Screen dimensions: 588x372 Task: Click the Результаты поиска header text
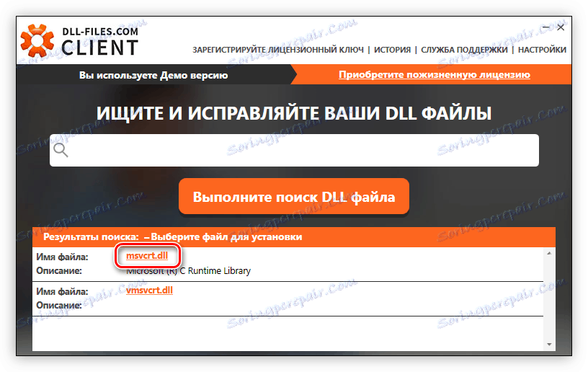coord(173,237)
